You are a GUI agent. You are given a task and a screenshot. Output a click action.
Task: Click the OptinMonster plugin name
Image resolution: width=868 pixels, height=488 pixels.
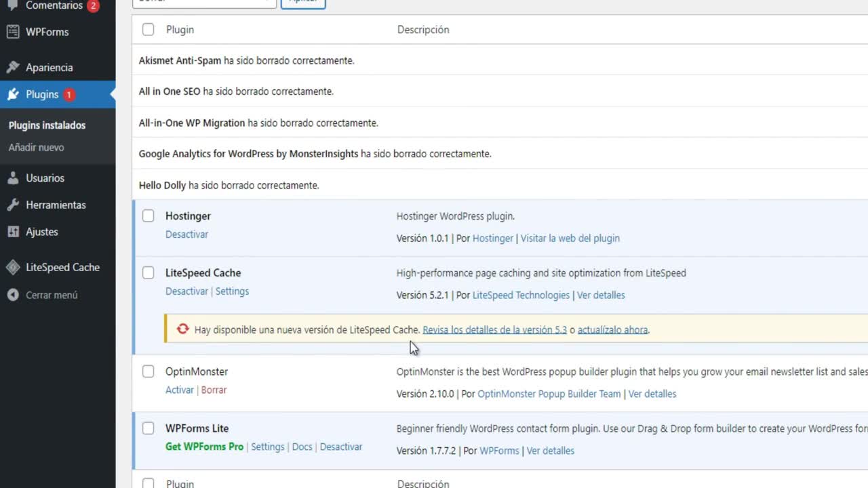197,372
